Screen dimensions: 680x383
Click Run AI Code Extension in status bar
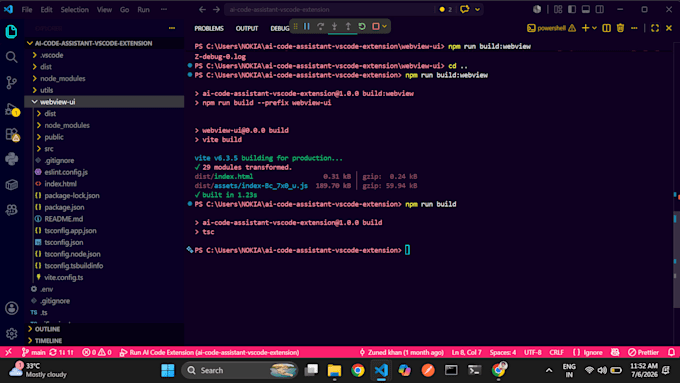tap(209, 352)
